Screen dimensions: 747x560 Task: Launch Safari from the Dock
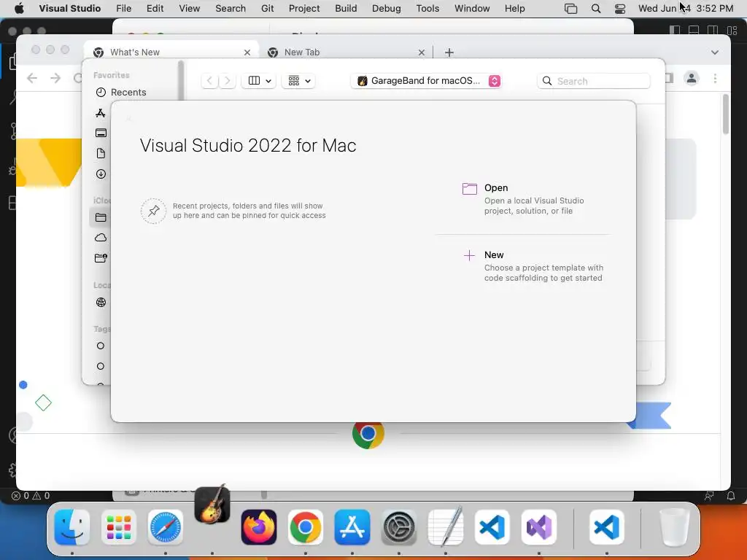166,527
